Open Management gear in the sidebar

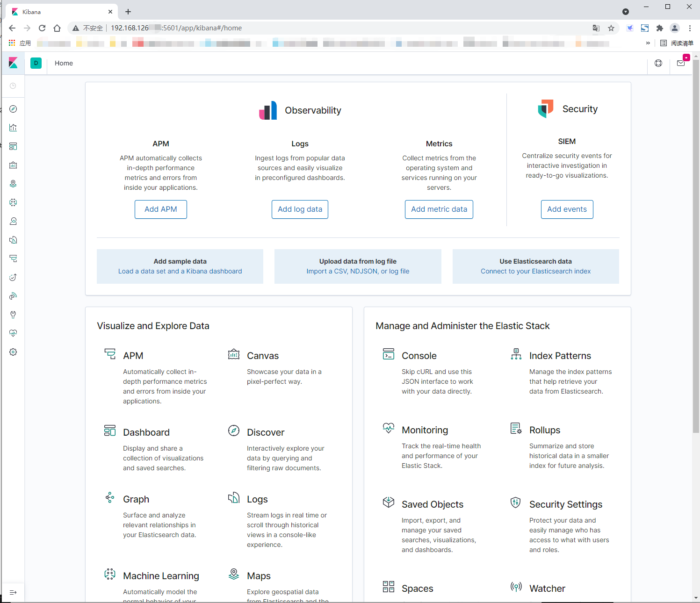point(13,352)
